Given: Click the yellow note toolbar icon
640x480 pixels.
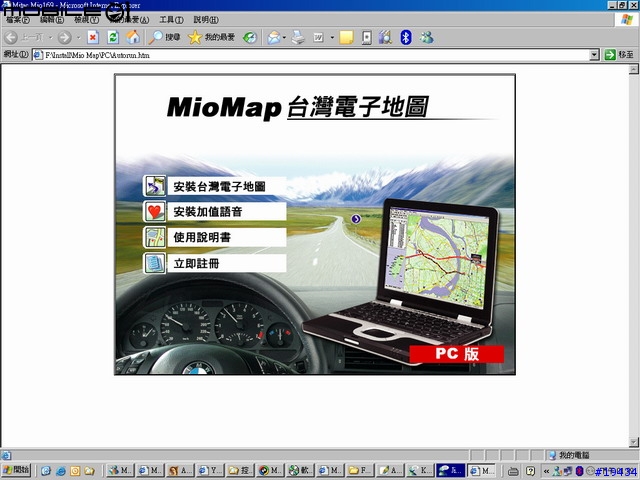Looking at the screenshot, I should 346,38.
